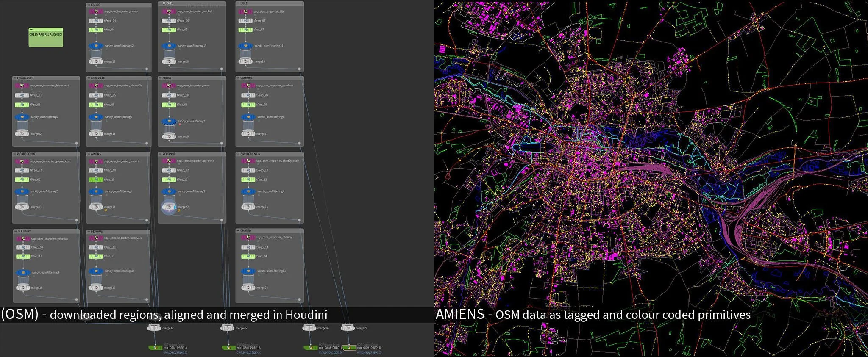The height and width of the screenshot is (357, 868).
Task: Click the sop_osm_importer_amiens node icon
Action: click(x=96, y=161)
